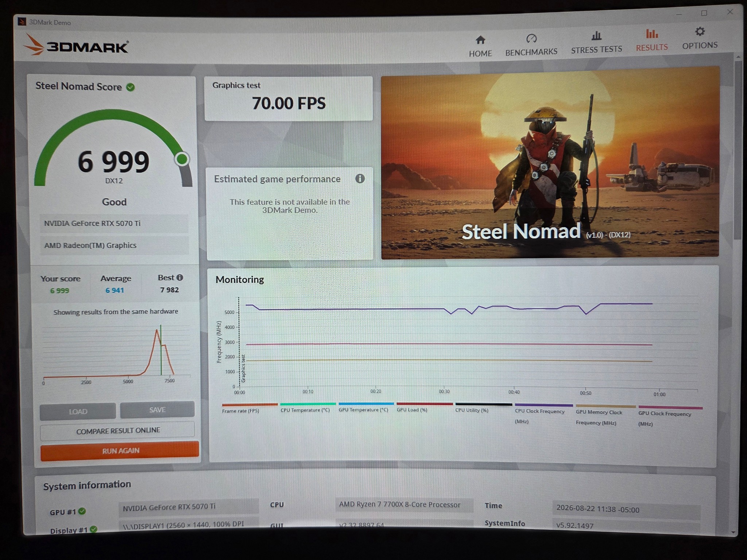
Task: Click the Steel Nomad Score verified checkmark
Action: coord(130,87)
